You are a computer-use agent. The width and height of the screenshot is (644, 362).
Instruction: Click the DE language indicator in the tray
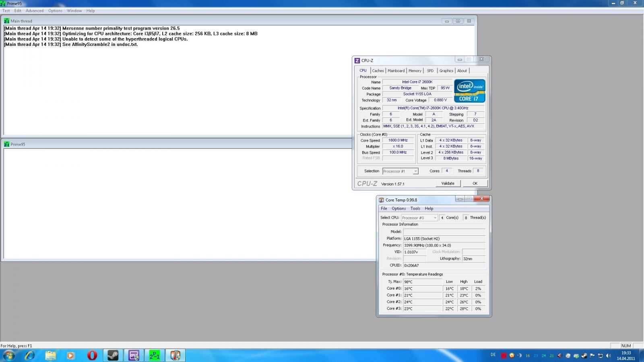point(493,354)
